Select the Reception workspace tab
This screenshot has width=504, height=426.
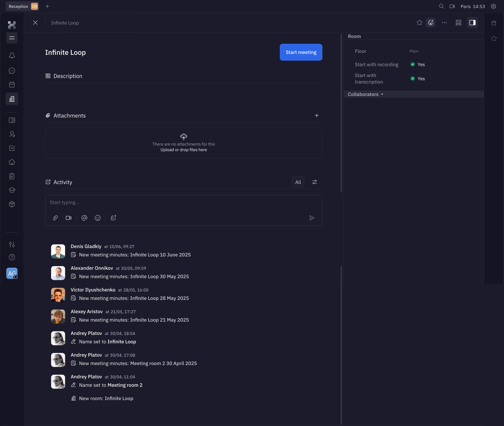pos(22,6)
